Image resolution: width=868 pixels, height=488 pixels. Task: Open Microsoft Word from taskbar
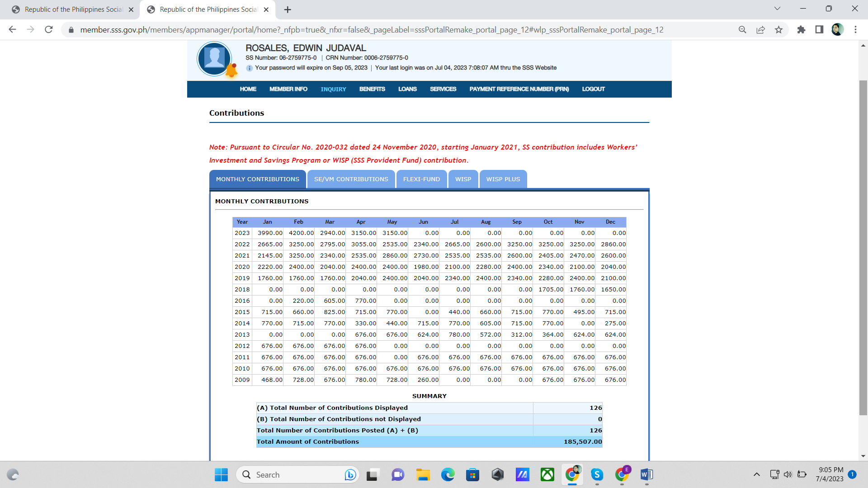coord(646,474)
